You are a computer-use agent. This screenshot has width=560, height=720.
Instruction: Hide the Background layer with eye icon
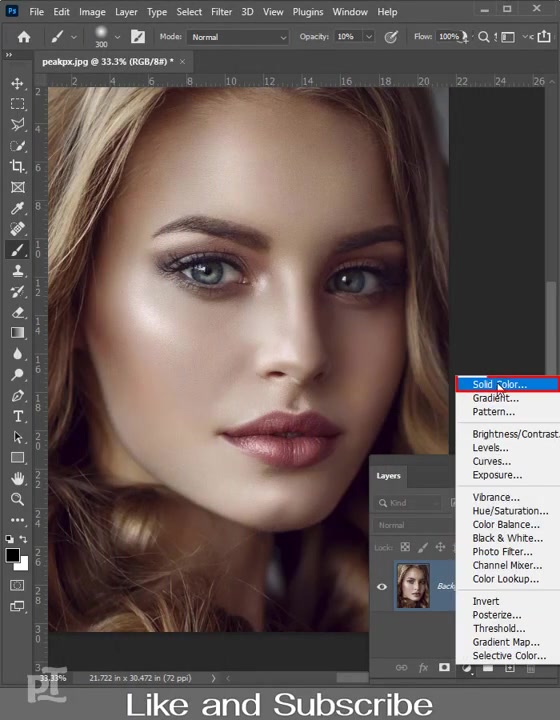pyautogui.click(x=382, y=586)
